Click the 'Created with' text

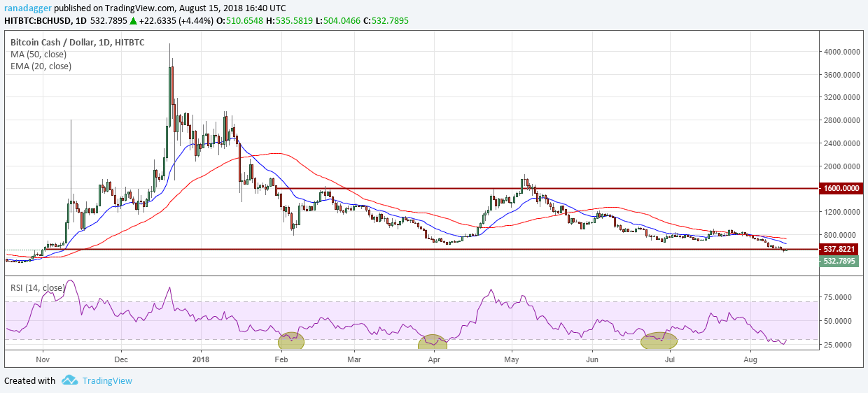29,381
